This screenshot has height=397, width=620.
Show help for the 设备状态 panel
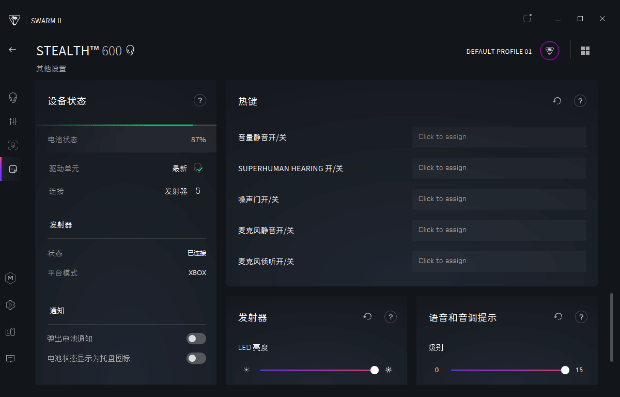pyautogui.click(x=200, y=101)
